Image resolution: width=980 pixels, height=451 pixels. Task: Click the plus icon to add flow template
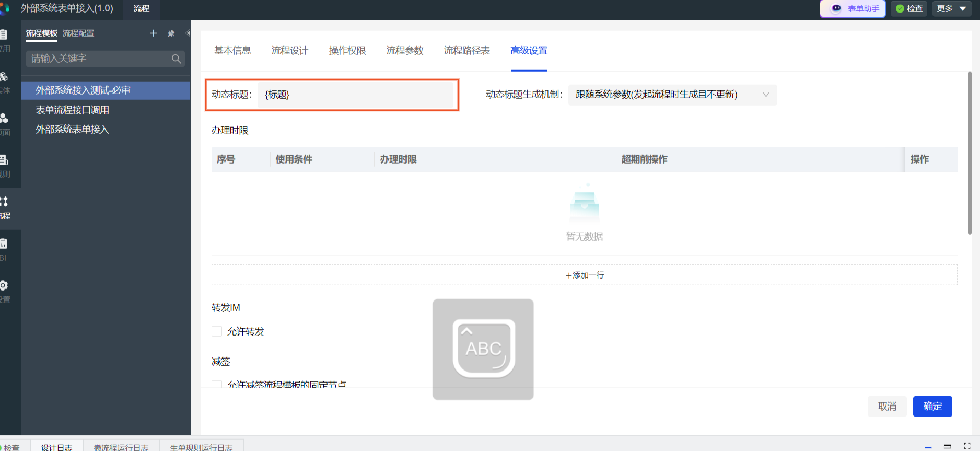click(153, 33)
